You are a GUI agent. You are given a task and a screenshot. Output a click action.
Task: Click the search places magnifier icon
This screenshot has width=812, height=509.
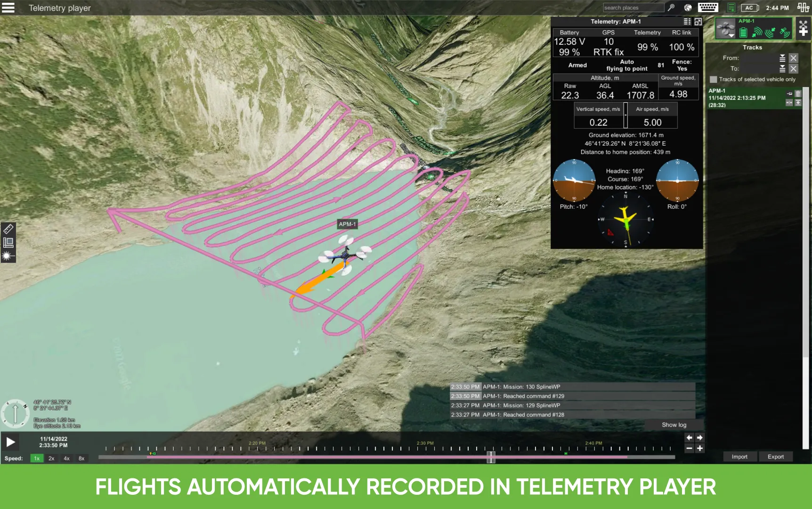pos(671,8)
